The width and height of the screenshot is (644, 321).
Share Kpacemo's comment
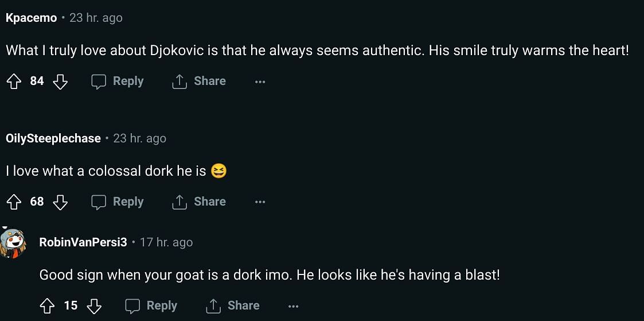point(199,82)
